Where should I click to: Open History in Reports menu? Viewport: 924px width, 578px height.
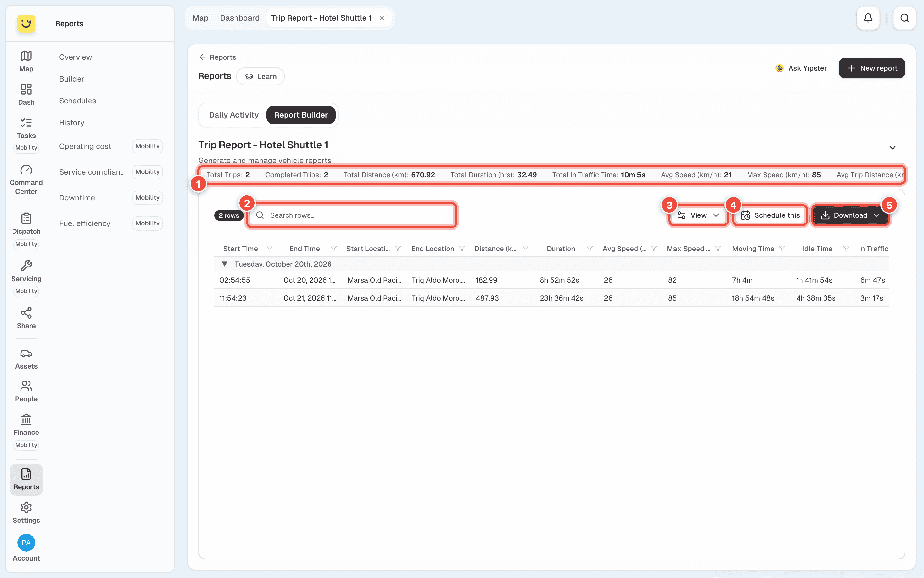(72, 122)
